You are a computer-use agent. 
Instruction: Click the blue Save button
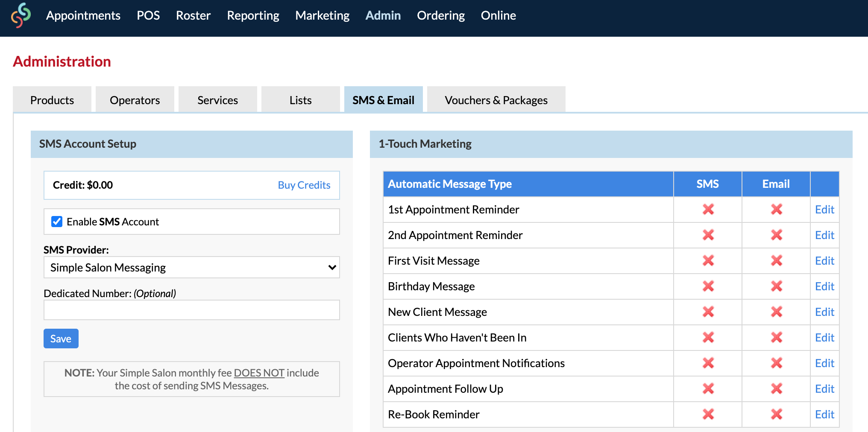click(61, 339)
